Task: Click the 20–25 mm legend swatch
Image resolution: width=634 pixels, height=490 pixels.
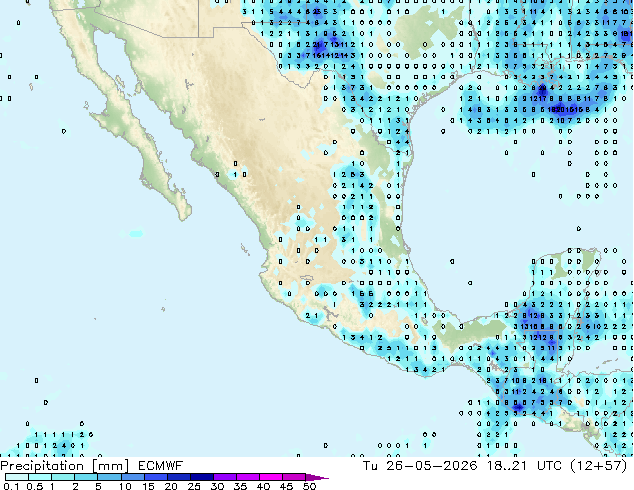Action: pyautogui.click(x=179, y=477)
